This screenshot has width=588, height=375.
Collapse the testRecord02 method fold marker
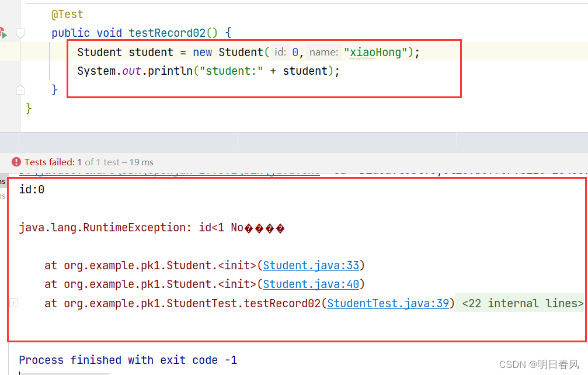pos(20,33)
